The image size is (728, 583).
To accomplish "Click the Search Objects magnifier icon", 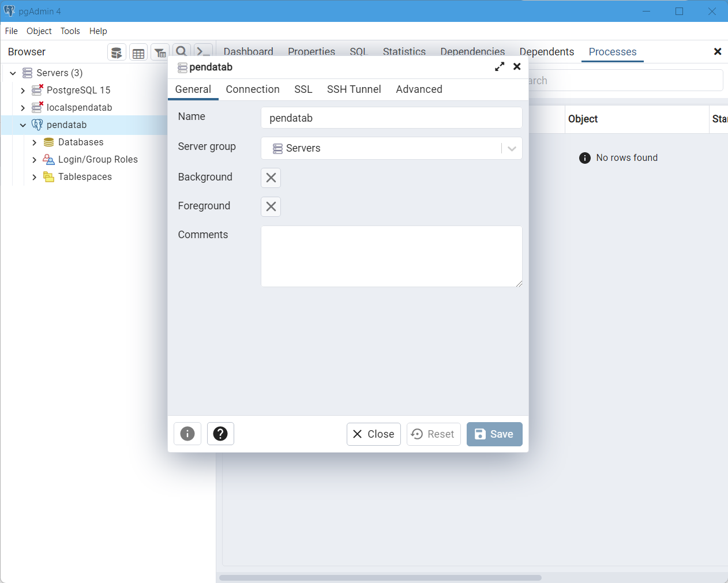I will [182, 51].
